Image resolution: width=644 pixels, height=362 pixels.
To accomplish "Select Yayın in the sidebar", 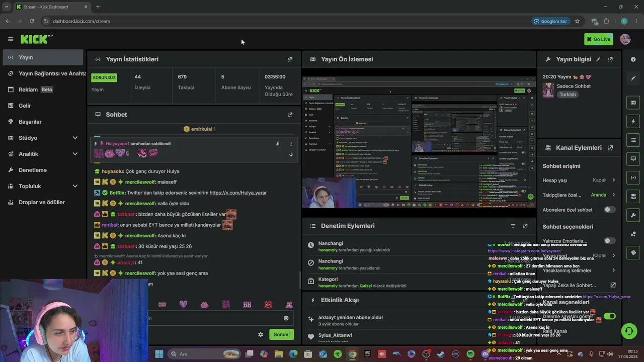I will [42, 57].
